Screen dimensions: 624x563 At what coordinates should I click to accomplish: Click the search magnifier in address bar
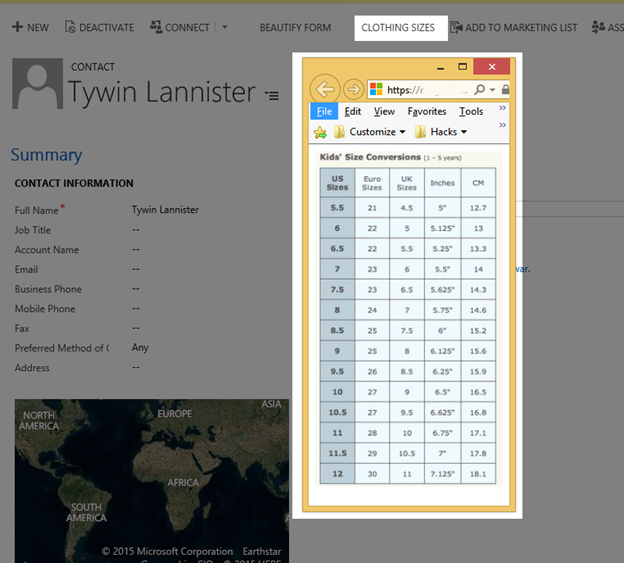(480, 89)
